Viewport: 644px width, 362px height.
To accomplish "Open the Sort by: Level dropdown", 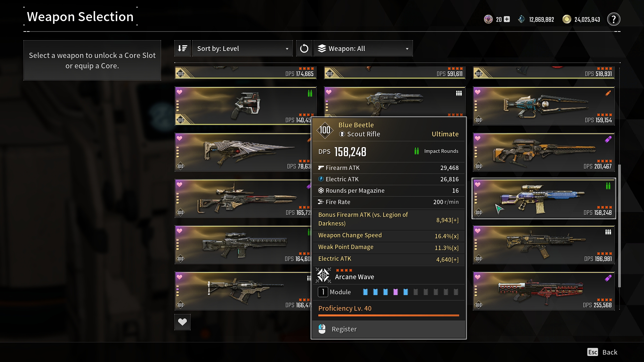I will coord(242,48).
